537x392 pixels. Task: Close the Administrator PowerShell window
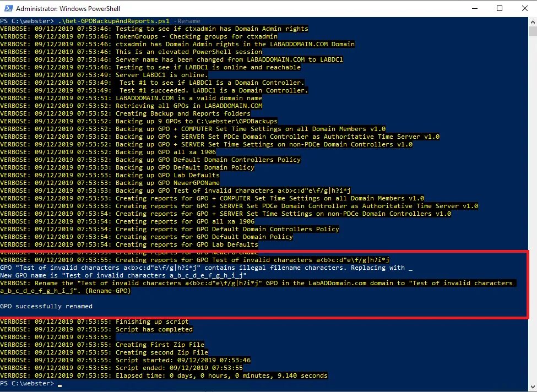[x=524, y=8]
